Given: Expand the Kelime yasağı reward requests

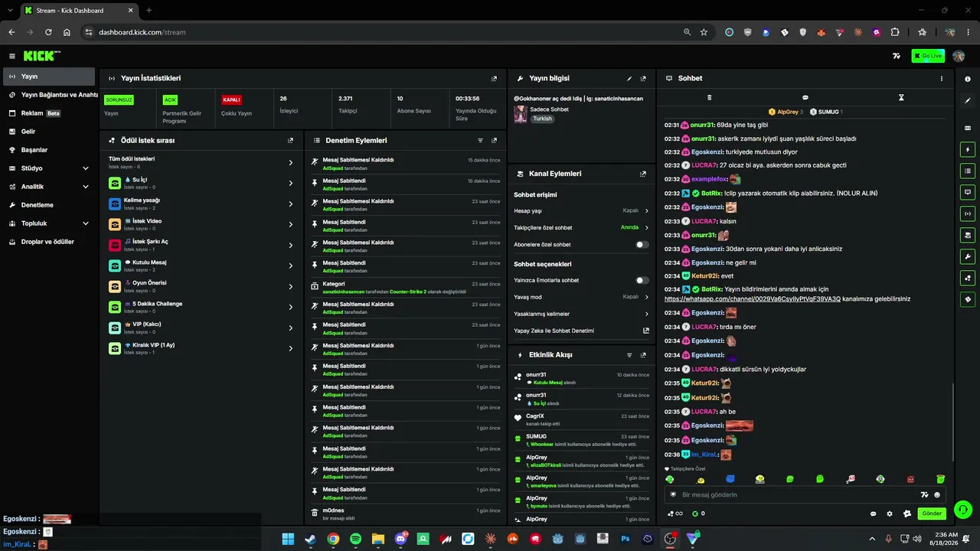Looking at the screenshot, I should click(201, 204).
